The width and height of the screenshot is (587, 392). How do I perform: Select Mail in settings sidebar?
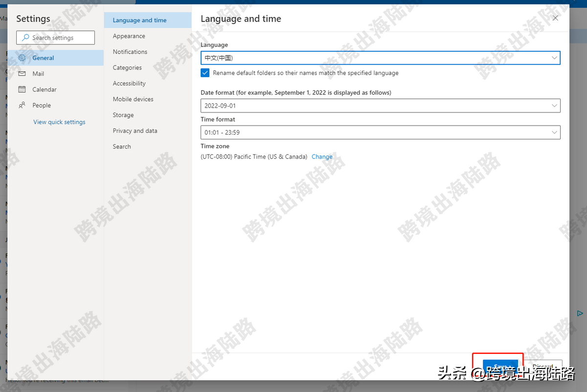pyautogui.click(x=56, y=74)
